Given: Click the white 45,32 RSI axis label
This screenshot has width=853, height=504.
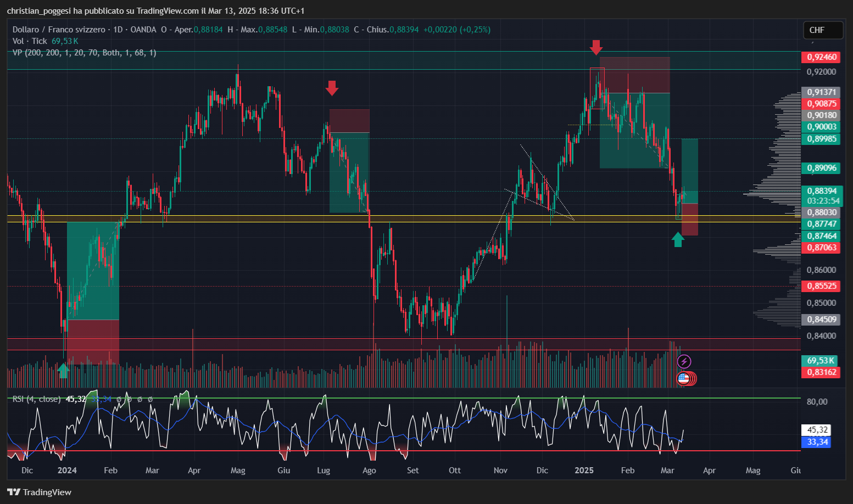Looking at the screenshot, I should point(816,430).
